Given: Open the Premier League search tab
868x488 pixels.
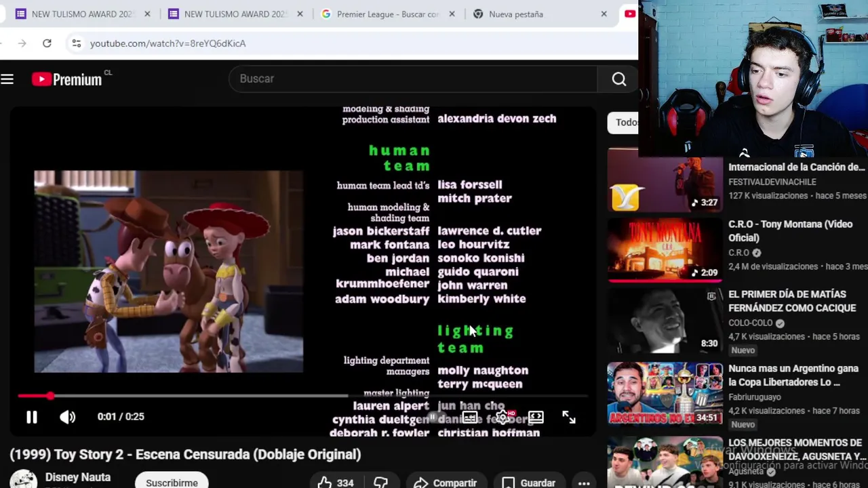Looking at the screenshot, I should tap(388, 14).
